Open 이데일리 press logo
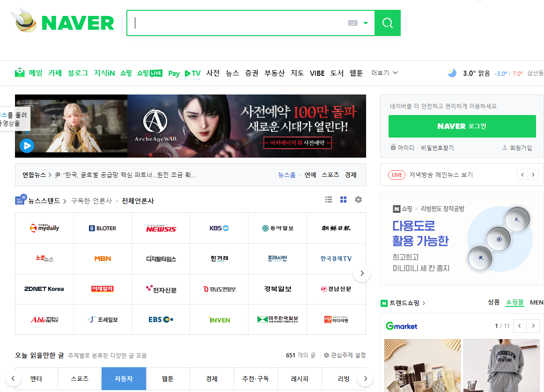 (x=103, y=289)
